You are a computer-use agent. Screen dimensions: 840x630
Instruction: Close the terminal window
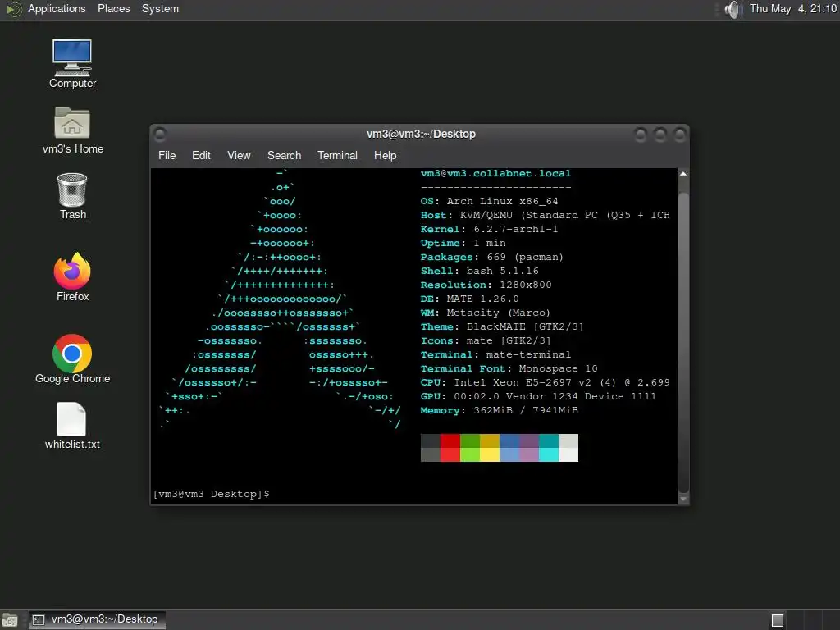click(680, 134)
